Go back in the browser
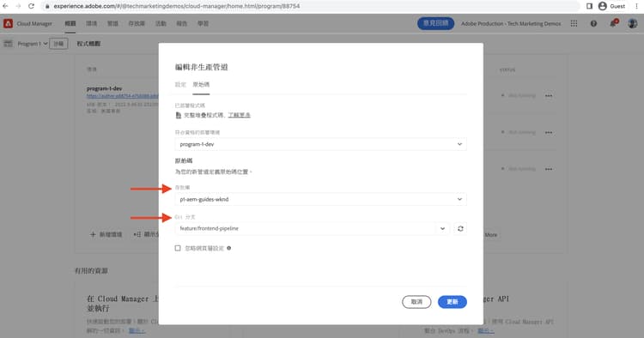The width and height of the screenshot is (644, 338). point(5,6)
